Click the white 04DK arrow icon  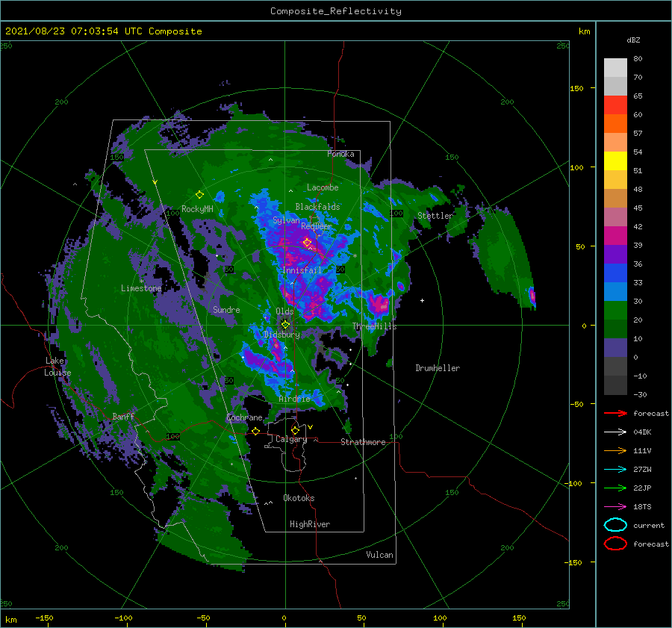[x=615, y=432]
